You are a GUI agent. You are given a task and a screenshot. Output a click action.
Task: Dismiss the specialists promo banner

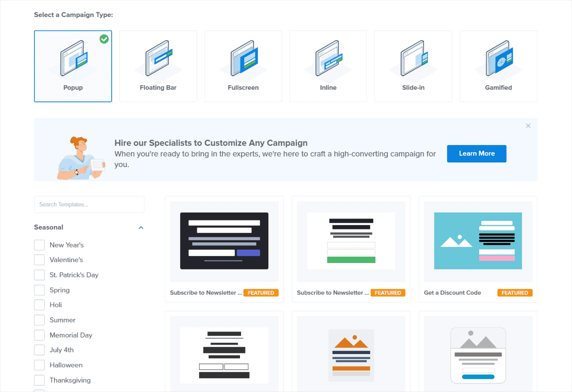(528, 126)
